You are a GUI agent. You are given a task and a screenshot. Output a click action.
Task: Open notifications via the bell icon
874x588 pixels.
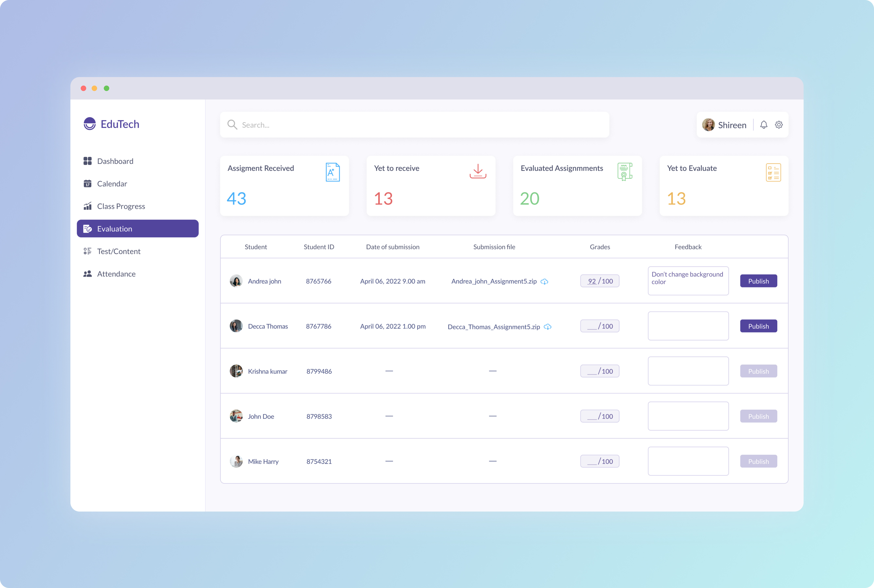764,125
